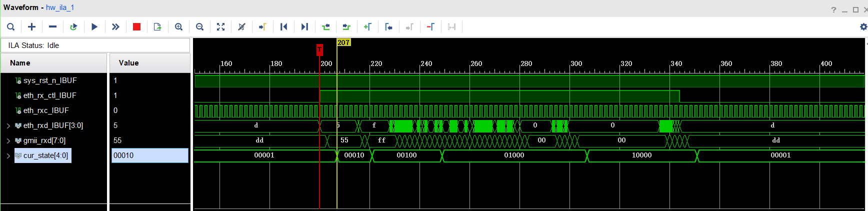Expand the cur_state[4:0] bus

click(x=8, y=155)
